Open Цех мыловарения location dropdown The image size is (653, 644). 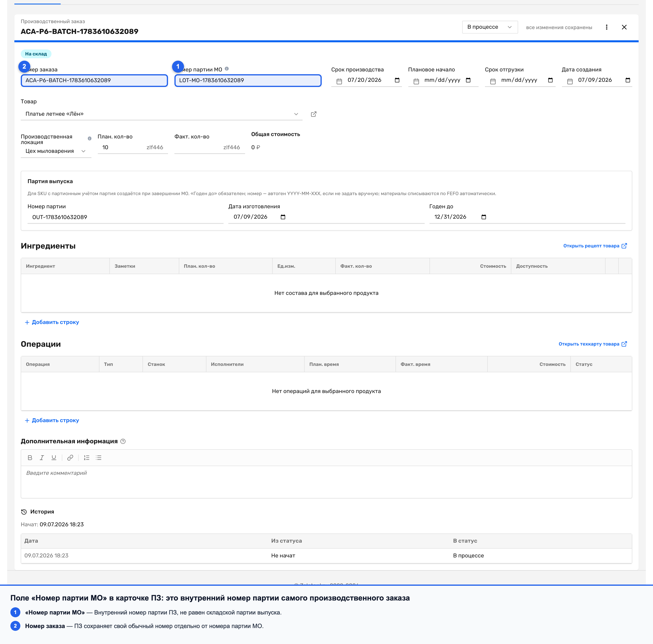56,151
